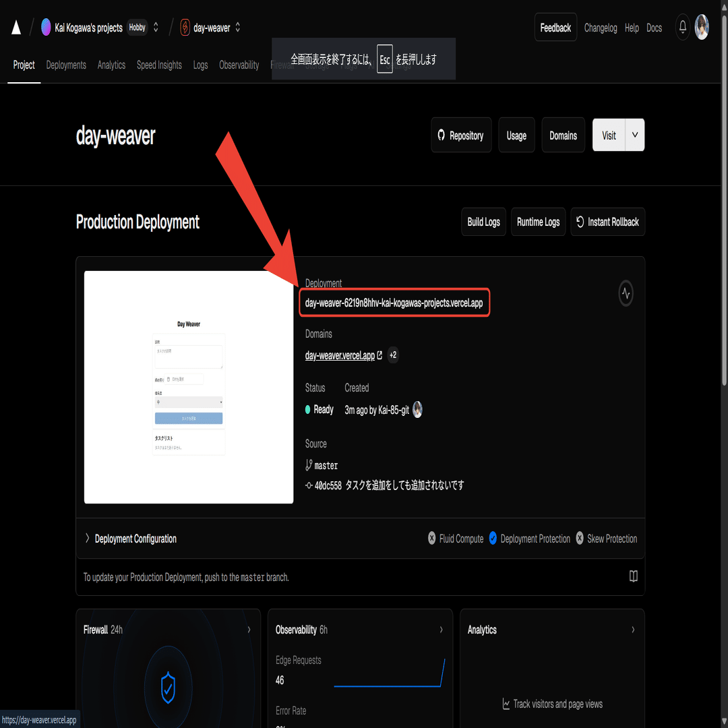The height and width of the screenshot is (728, 728).
Task: Switch to the Deployments tab
Action: (66, 65)
